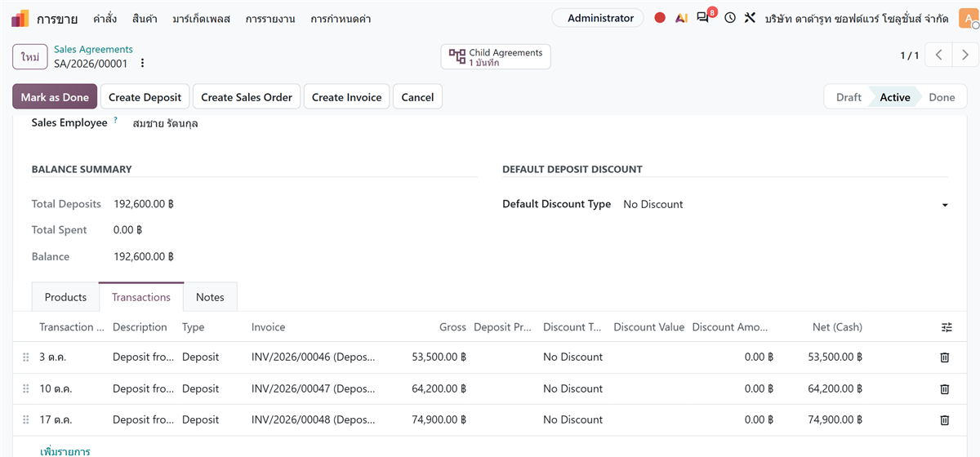The image size is (980, 457).
Task: Grab the drag handle of 17 ต.ค. row
Action: [x=25, y=420]
